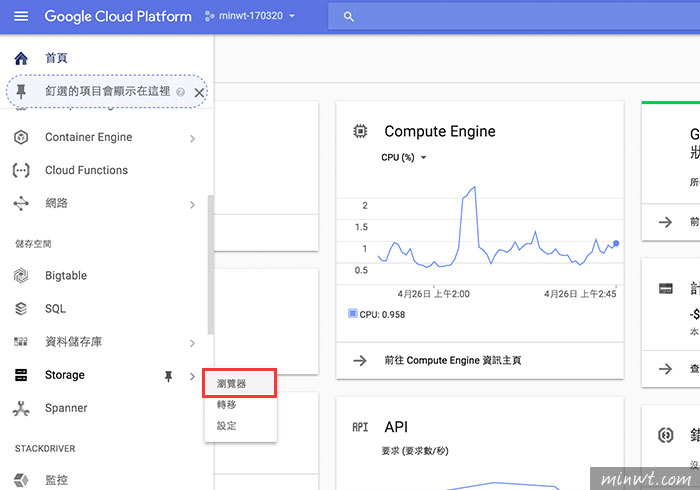This screenshot has width=700, height=490.
Task: Click the latest data point on CPU chart
Action: point(616,243)
